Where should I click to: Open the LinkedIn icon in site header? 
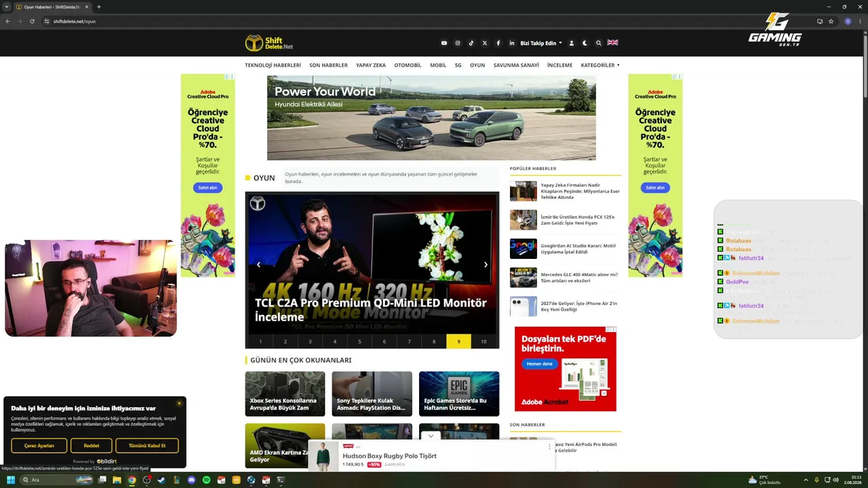[512, 43]
